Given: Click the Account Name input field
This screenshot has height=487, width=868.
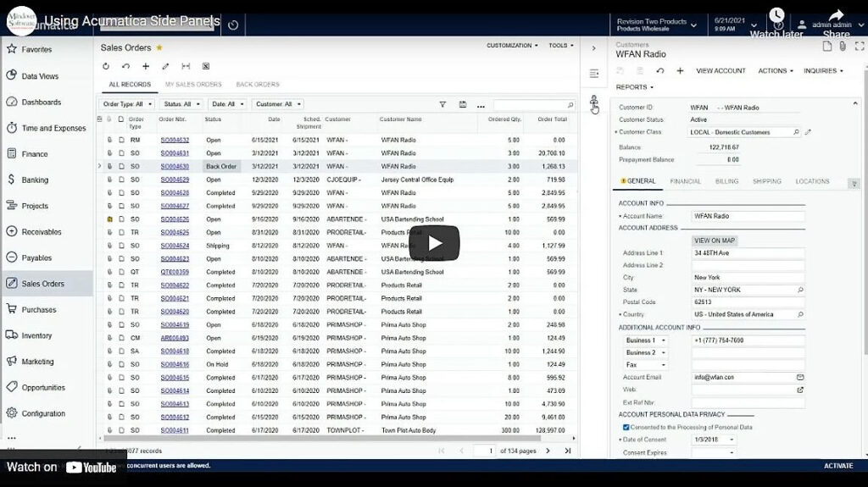Looking at the screenshot, I should 748,216.
